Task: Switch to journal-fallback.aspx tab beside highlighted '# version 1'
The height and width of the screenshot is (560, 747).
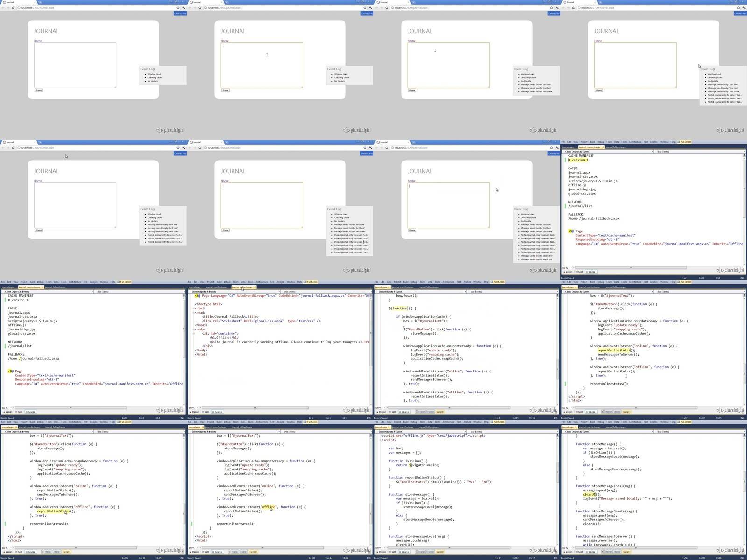Action: 615,147
